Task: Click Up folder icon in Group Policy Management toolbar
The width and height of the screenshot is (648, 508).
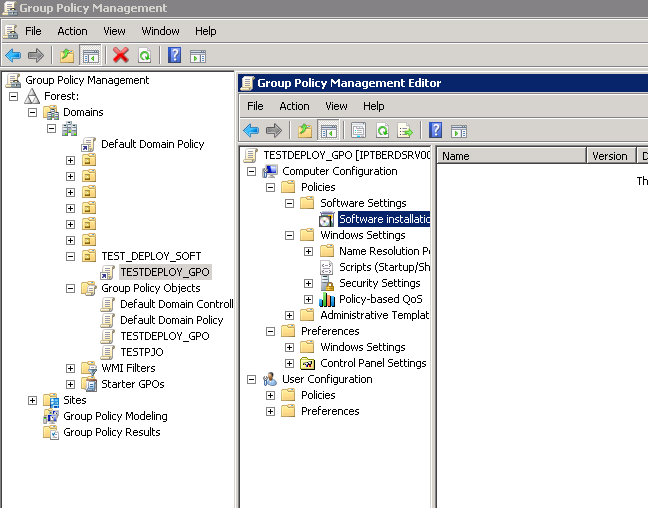Action: [x=67, y=55]
